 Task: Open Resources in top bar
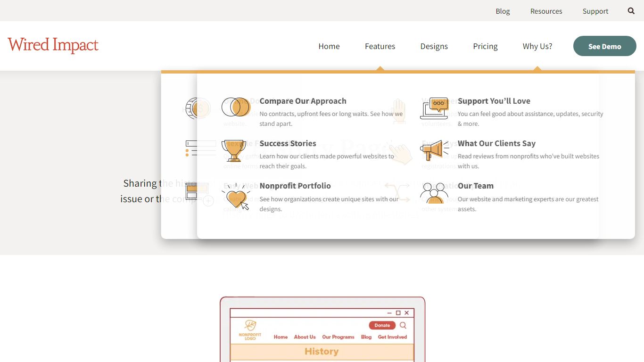coord(546,11)
